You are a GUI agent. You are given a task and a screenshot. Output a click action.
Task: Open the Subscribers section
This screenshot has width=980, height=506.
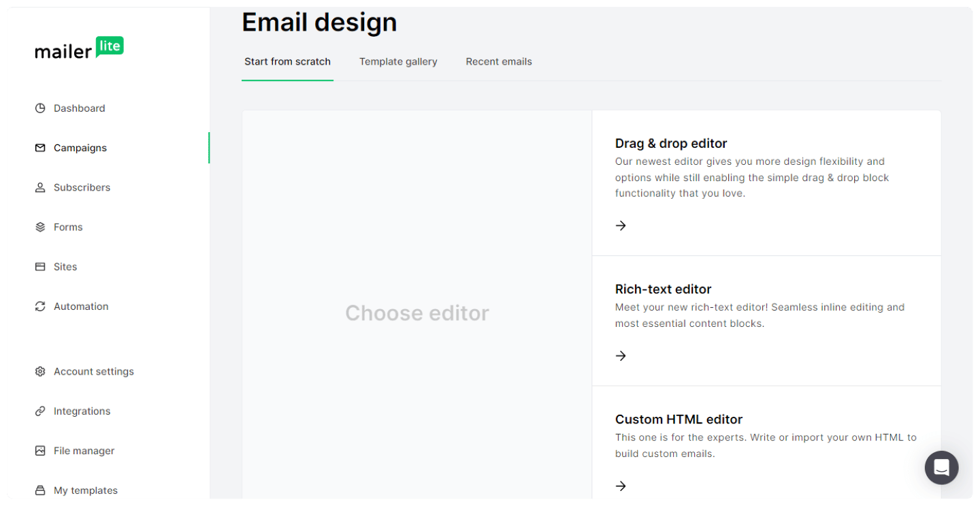coord(82,187)
